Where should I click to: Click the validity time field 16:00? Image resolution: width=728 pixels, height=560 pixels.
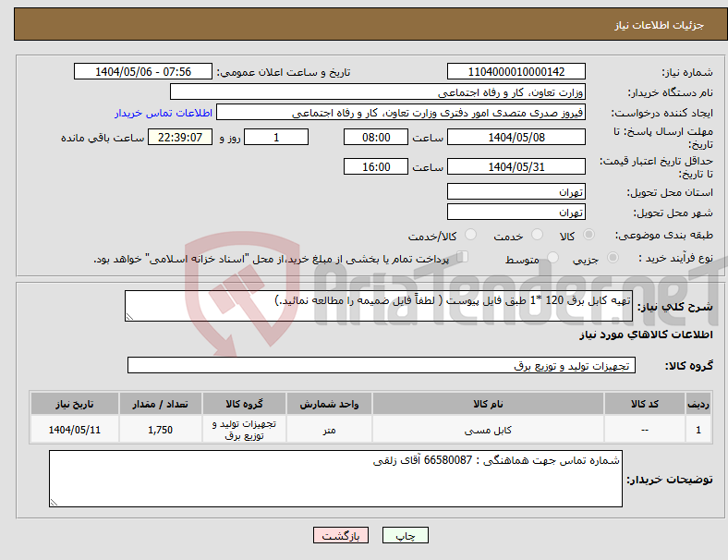pos(376,166)
